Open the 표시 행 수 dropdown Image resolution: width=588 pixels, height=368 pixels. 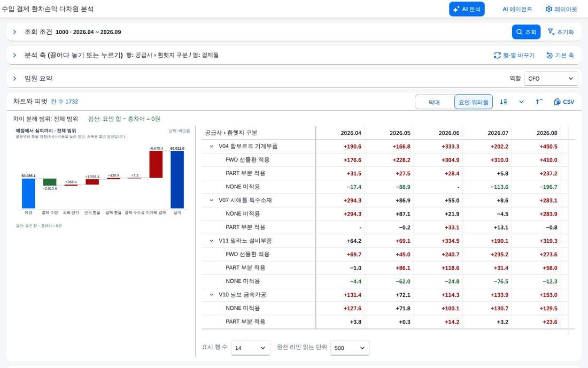pos(251,348)
